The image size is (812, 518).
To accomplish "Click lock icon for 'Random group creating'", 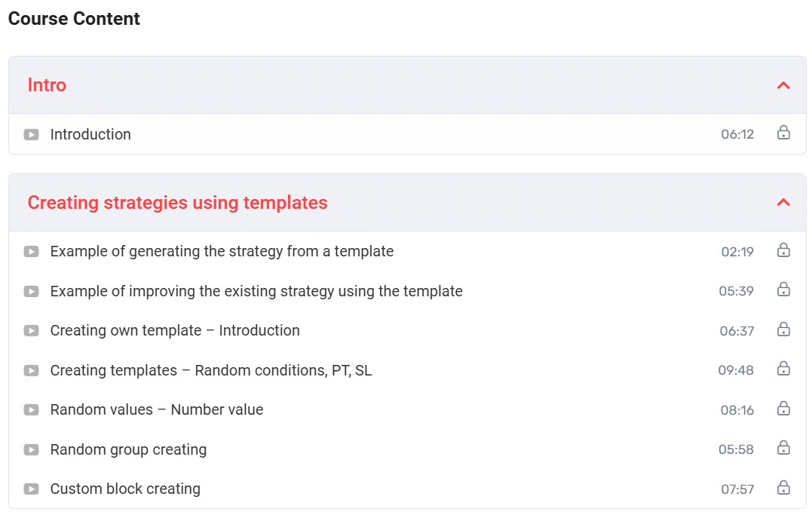I will 783,448.
